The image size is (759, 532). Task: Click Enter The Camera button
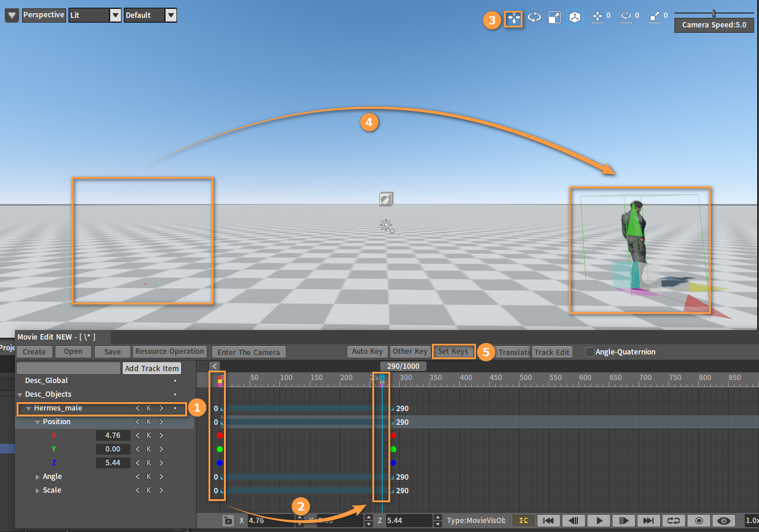click(x=249, y=352)
